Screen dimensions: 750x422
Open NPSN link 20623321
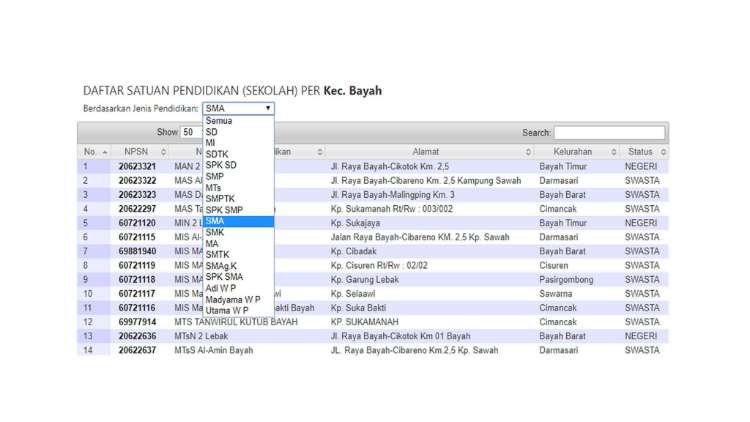pos(136,166)
